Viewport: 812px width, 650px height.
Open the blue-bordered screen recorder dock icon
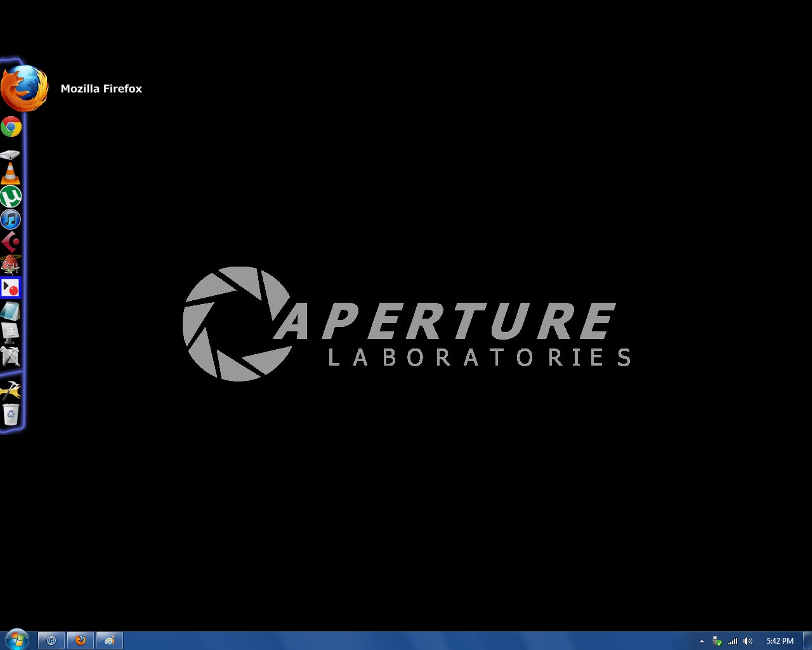tap(11, 288)
